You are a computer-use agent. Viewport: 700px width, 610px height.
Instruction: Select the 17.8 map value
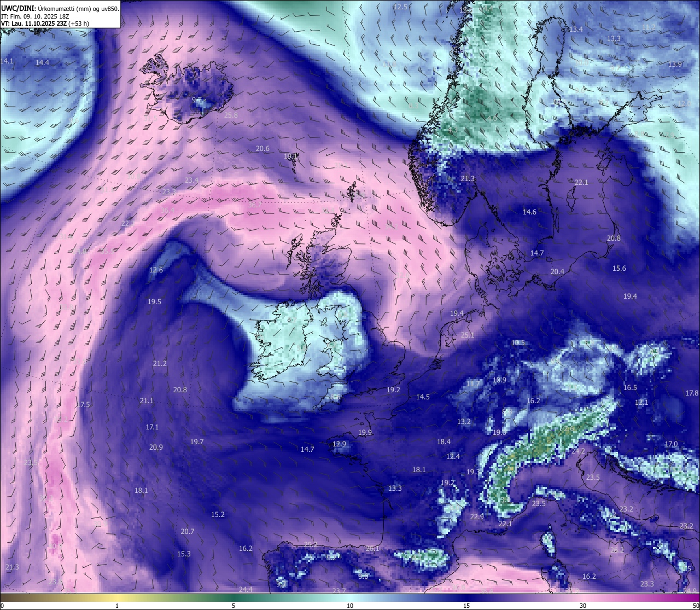tap(692, 393)
